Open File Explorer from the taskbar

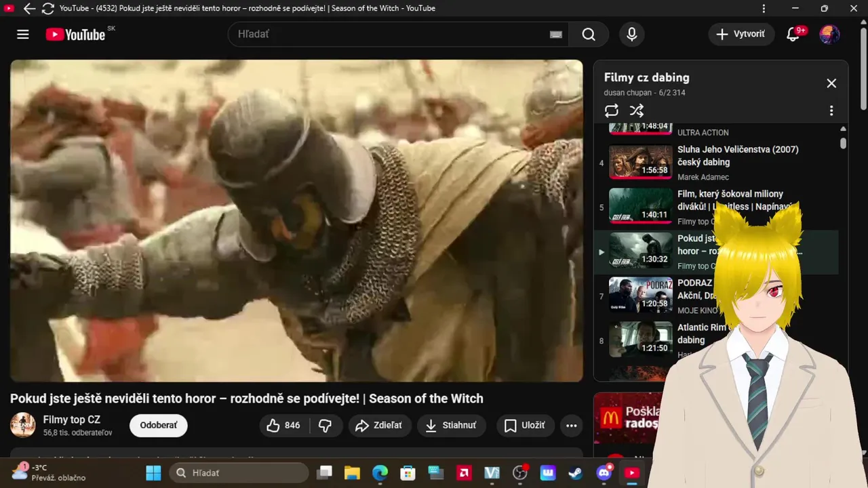pyautogui.click(x=351, y=472)
